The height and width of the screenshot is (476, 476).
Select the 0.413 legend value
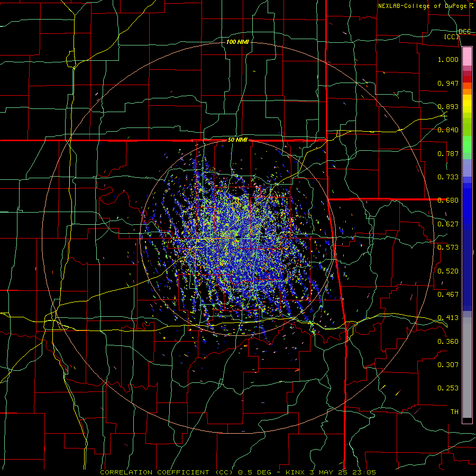click(448, 318)
